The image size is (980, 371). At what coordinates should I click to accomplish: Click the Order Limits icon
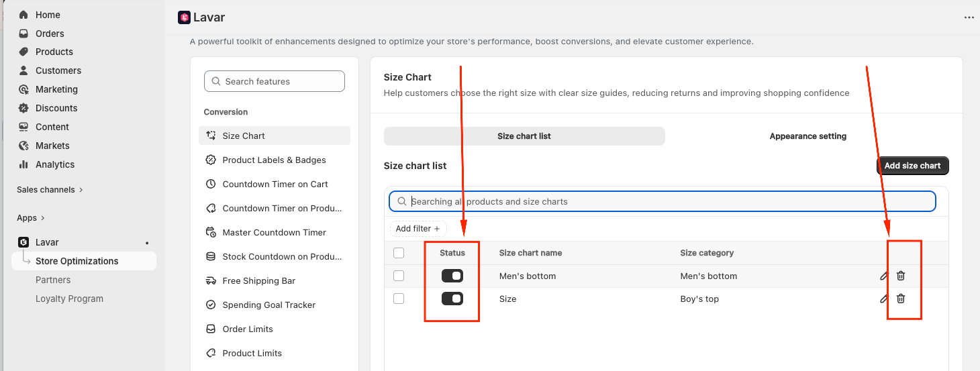pos(211,329)
